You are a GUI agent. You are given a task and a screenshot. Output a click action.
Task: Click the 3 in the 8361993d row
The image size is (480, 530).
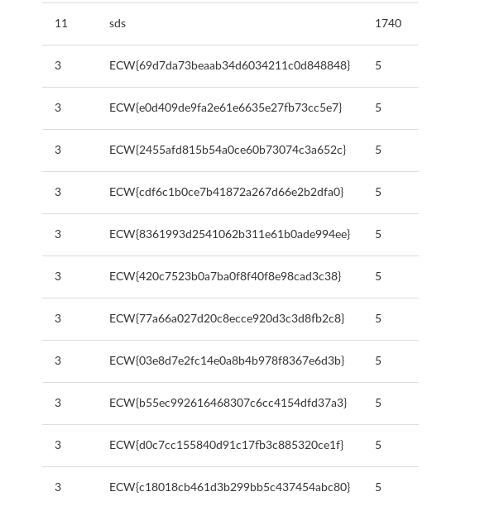tap(58, 234)
